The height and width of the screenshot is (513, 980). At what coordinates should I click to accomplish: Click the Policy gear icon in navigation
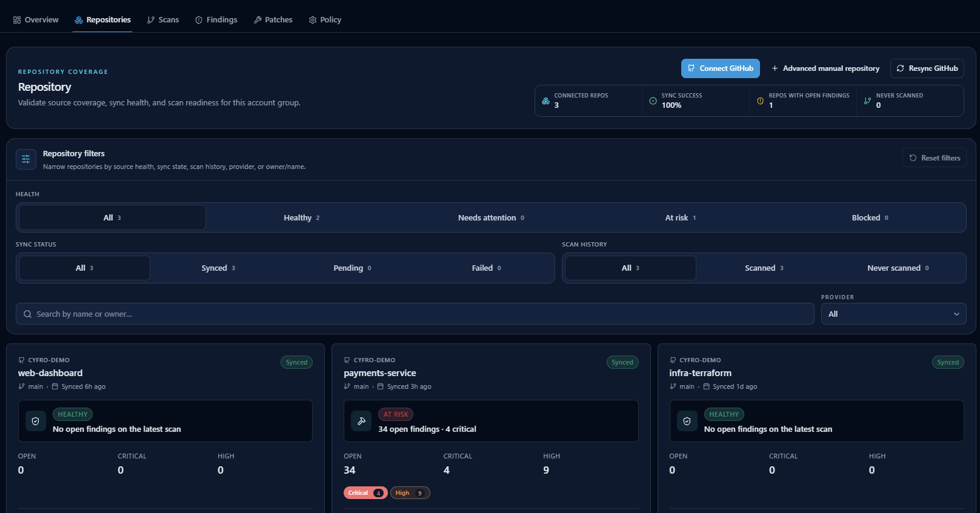(x=313, y=20)
